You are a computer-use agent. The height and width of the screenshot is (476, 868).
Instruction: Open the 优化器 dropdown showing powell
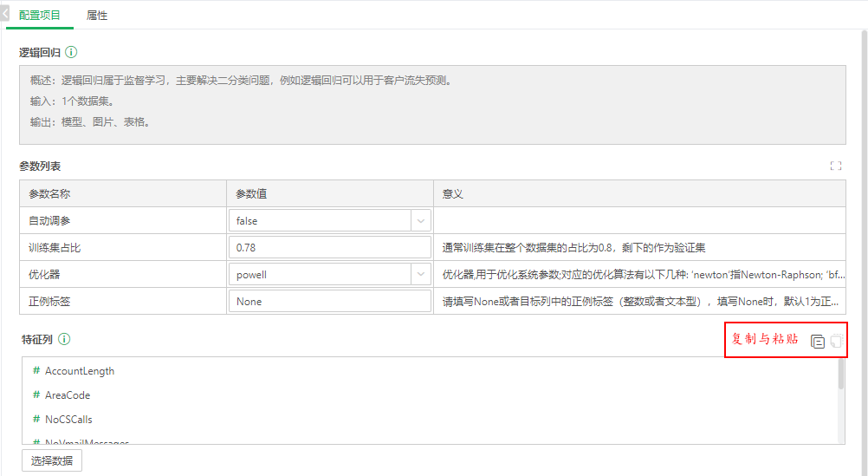(x=329, y=275)
